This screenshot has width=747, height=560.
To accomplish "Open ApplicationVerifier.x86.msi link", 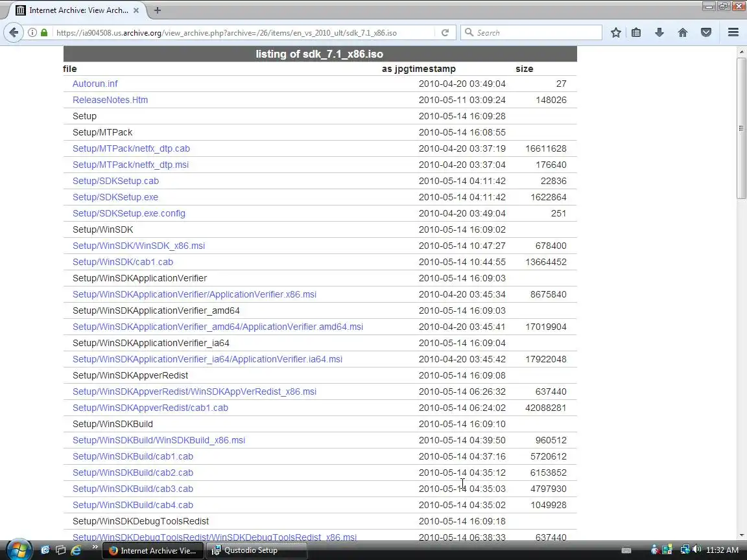I will [x=195, y=294].
